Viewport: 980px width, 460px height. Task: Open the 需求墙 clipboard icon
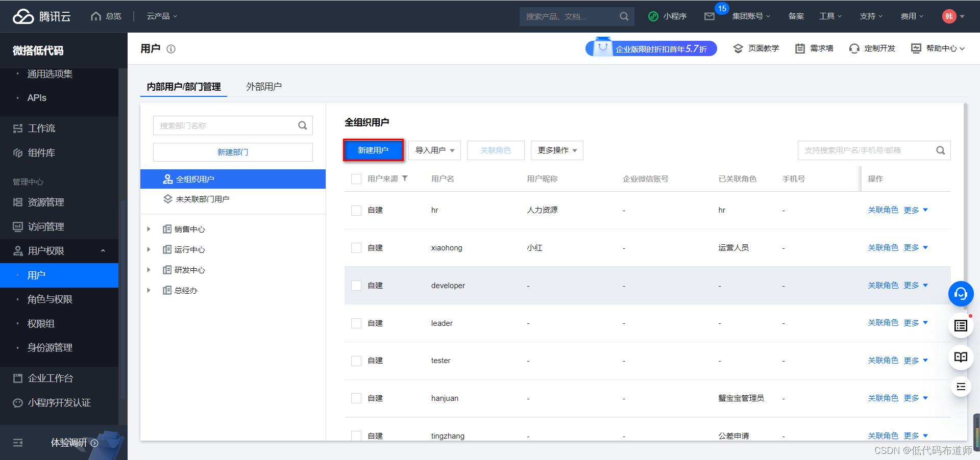[800, 48]
